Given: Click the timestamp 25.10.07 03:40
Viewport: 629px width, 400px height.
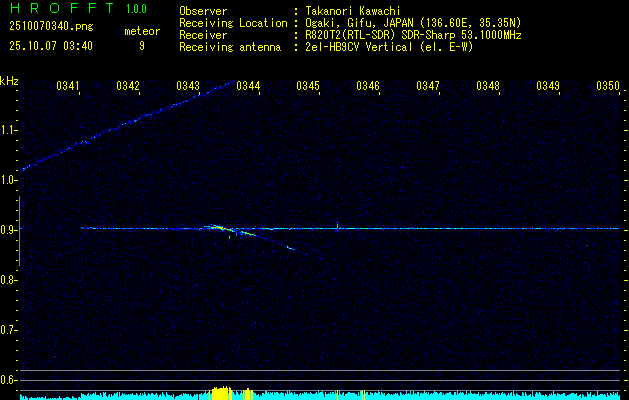Looking at the screenshot, I should click(51, 46).
